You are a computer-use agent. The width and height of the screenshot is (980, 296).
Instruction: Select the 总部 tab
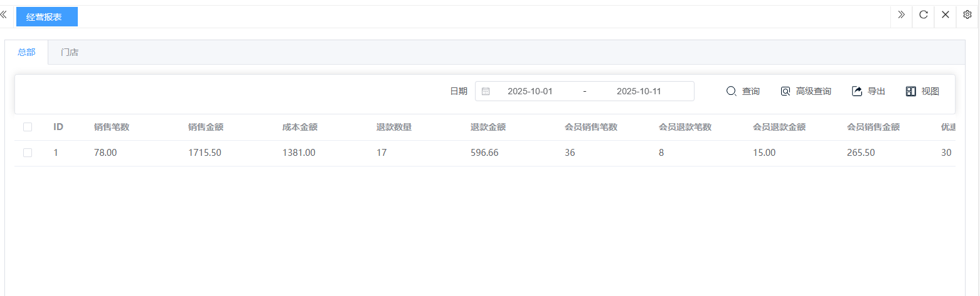(x=26, y=52)
